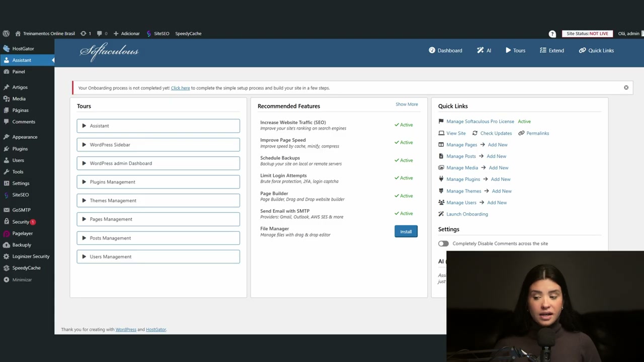Dismiss the onboarding notice
Screen dimensions: 644x362
[x=626, y=88]
